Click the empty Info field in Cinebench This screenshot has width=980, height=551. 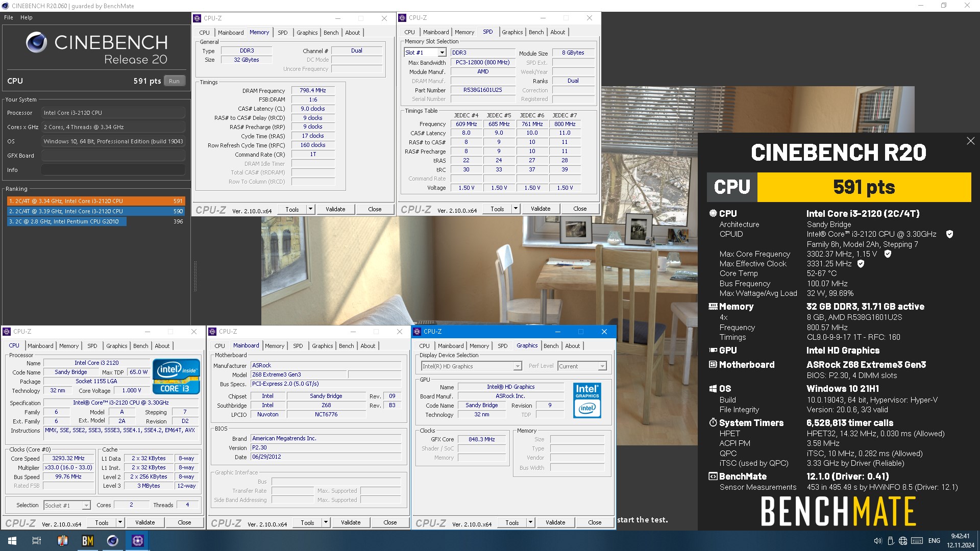(x=113, y=170)
